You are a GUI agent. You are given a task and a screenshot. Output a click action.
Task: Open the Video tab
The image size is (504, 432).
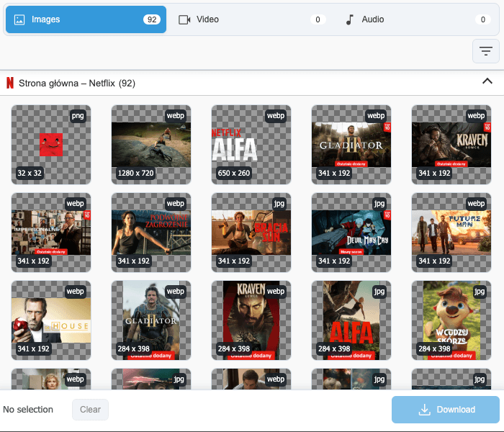(251, 19)
